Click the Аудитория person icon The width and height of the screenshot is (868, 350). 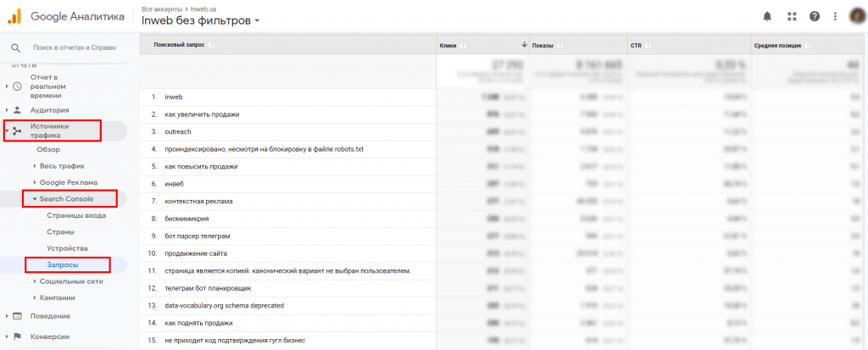pos(17,109)
